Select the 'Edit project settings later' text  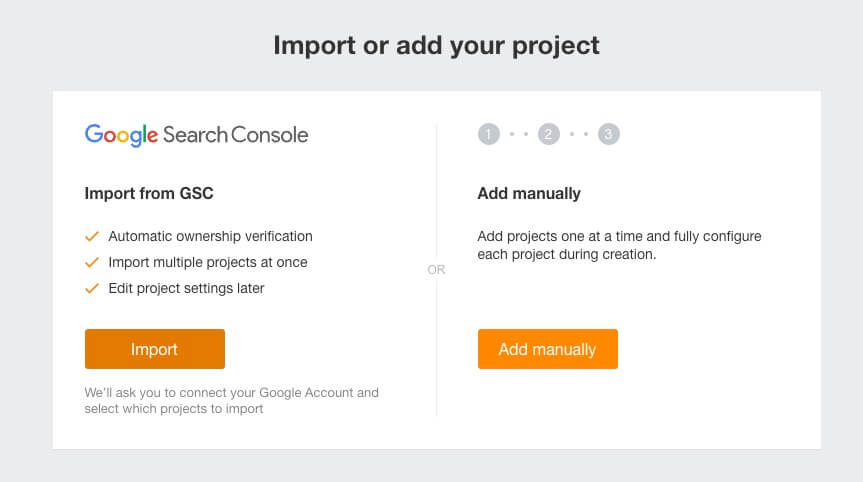coord(186,289)
